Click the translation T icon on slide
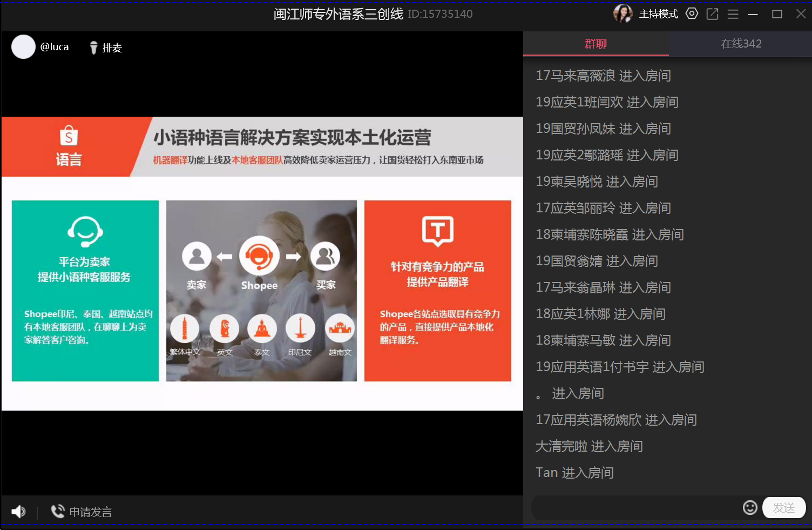812x530 pixels. coord(437,231)
